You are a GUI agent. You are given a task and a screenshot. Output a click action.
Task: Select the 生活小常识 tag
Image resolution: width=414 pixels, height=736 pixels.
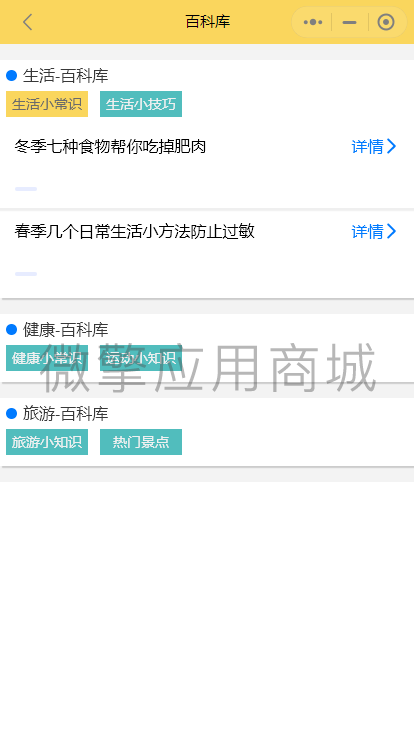click(47, 104)
